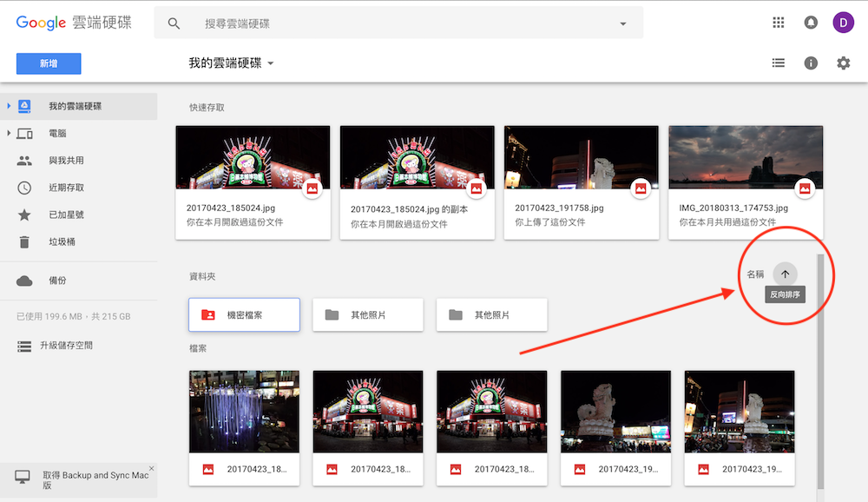Open the Google apps grid icon

pyautogui.click(x=779, y=22)
